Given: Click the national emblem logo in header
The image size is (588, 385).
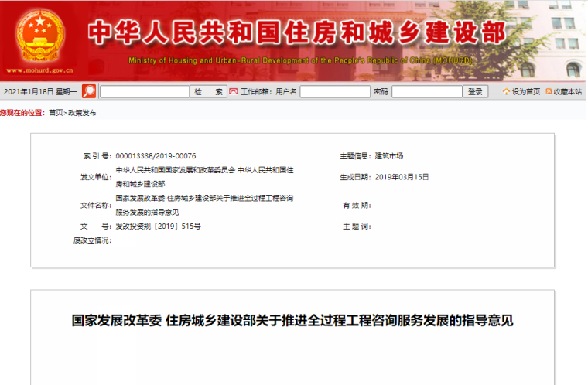Looking at the screenshot, I should pos(36,35).
